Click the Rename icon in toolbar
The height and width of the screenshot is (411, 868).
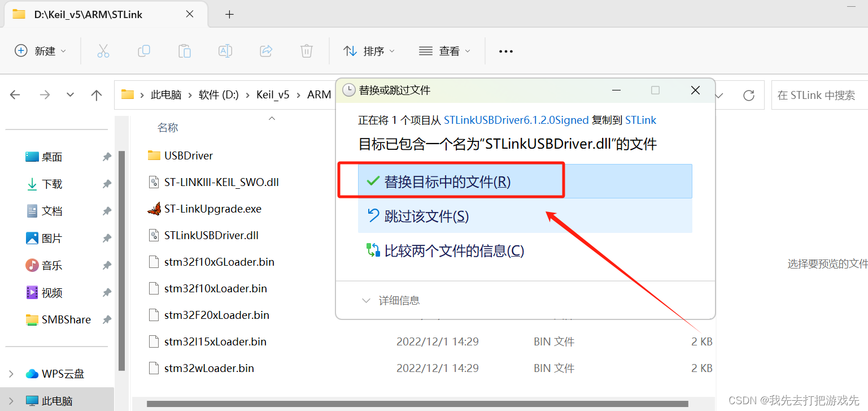pos(225,51)
